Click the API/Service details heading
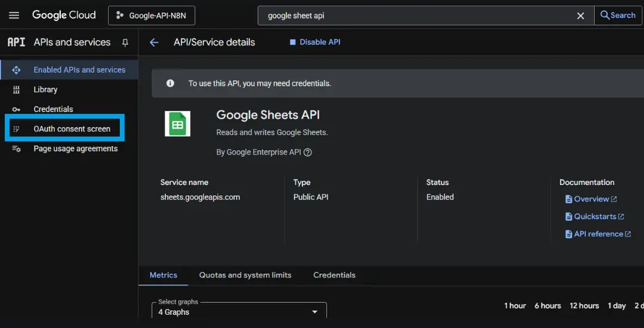 click(x=215, y=42)
